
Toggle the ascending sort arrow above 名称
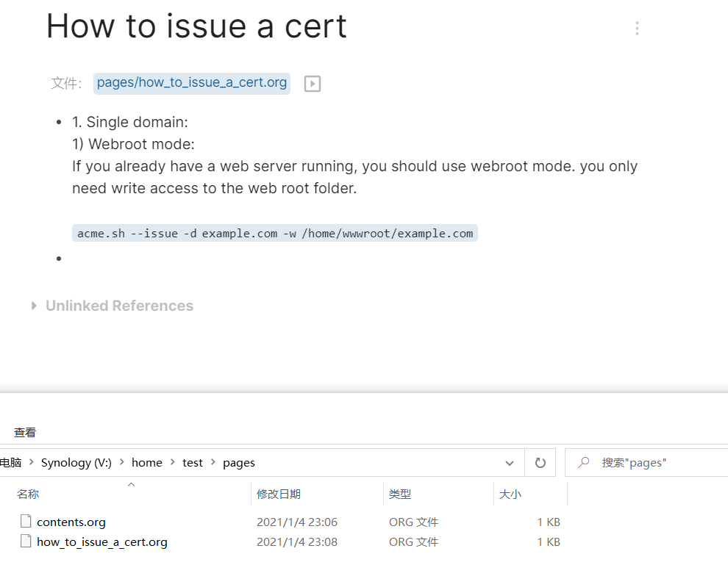131,485
